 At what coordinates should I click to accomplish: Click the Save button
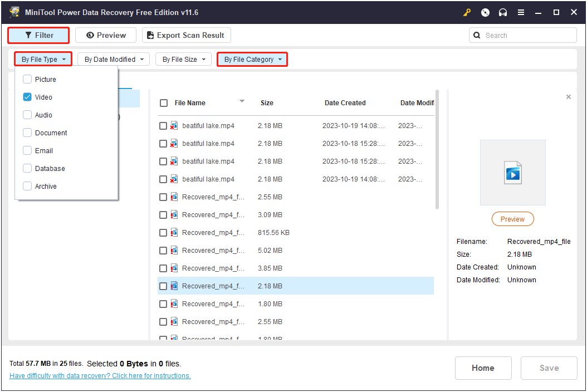(x=549, y=368)
